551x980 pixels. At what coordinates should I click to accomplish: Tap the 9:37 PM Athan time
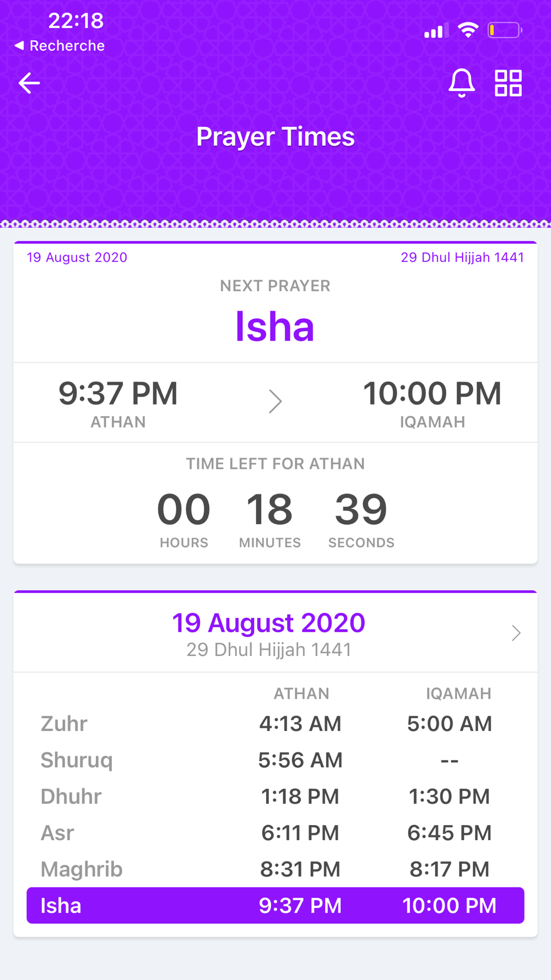118,394
